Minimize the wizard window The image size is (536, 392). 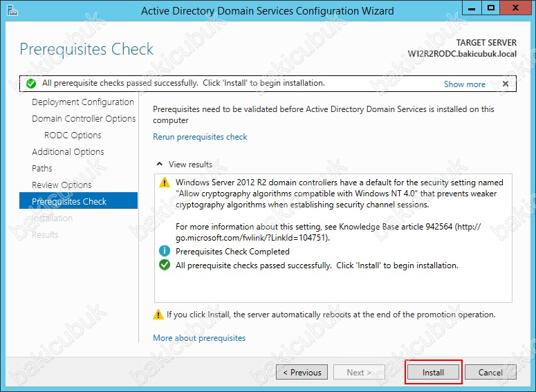point(472,8)
